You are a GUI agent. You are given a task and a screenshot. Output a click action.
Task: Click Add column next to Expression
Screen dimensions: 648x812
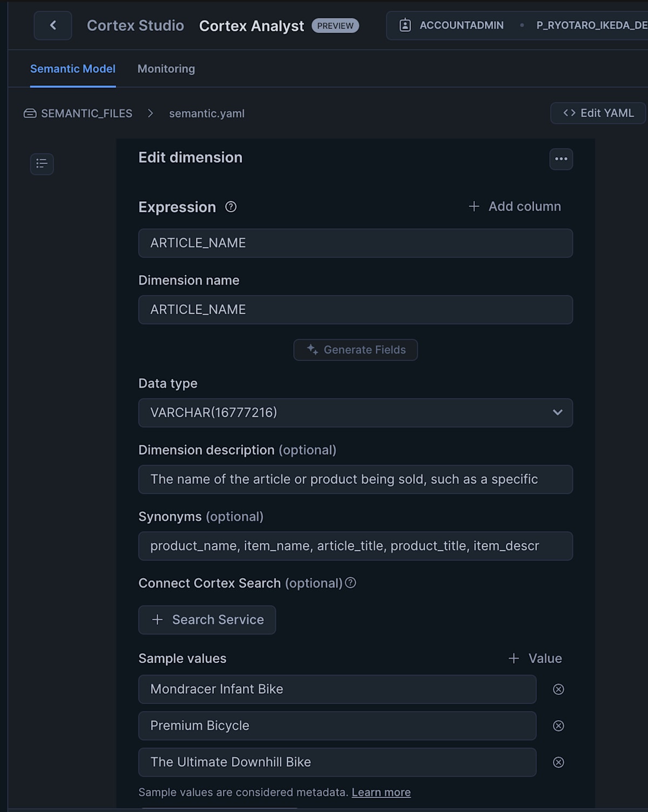coord(515,206)
